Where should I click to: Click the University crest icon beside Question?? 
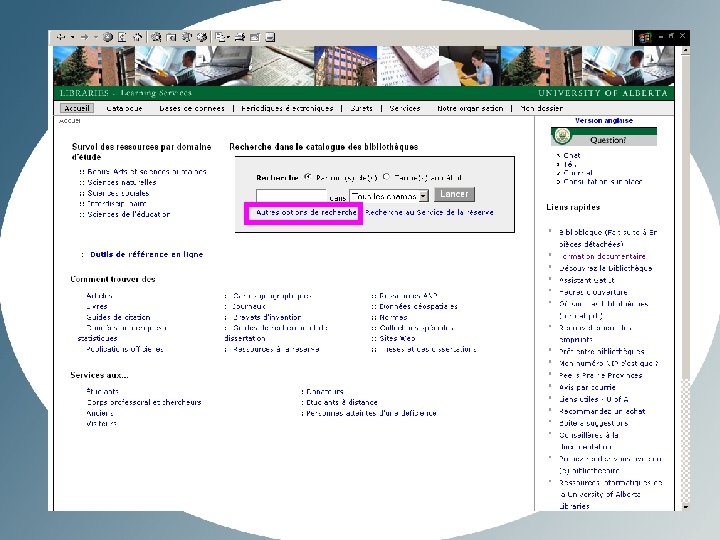(x=562, y=135)
